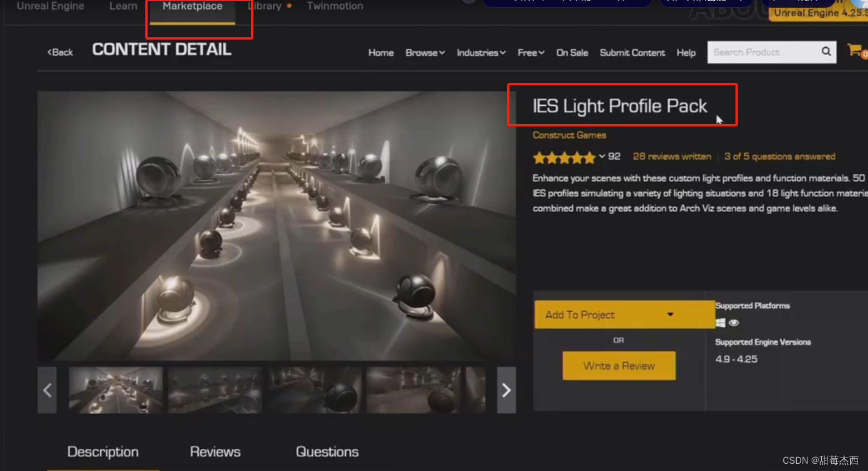Show next thumbnails with right arrow

pos(506,390)
